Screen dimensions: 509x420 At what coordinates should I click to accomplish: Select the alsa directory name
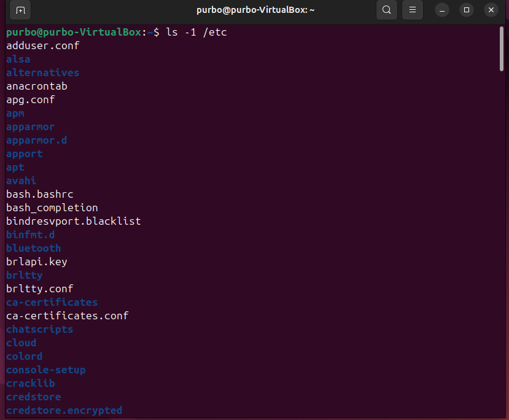18,59
